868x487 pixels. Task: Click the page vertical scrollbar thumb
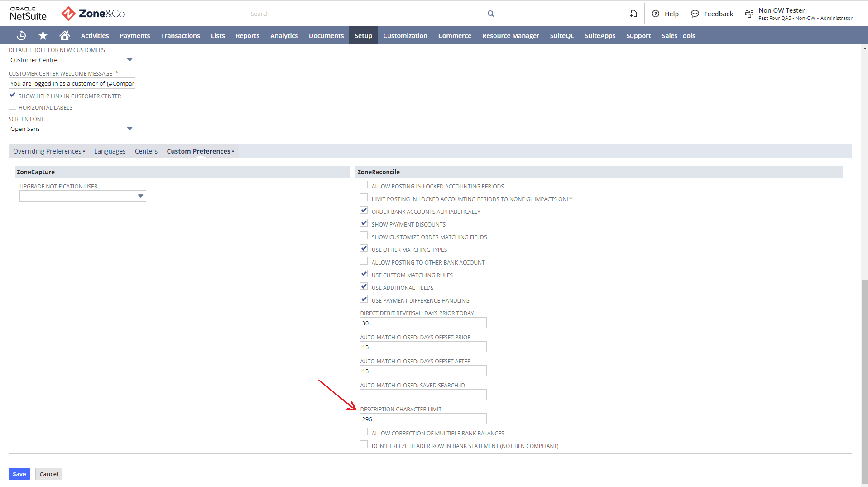(x=865, y=383)
